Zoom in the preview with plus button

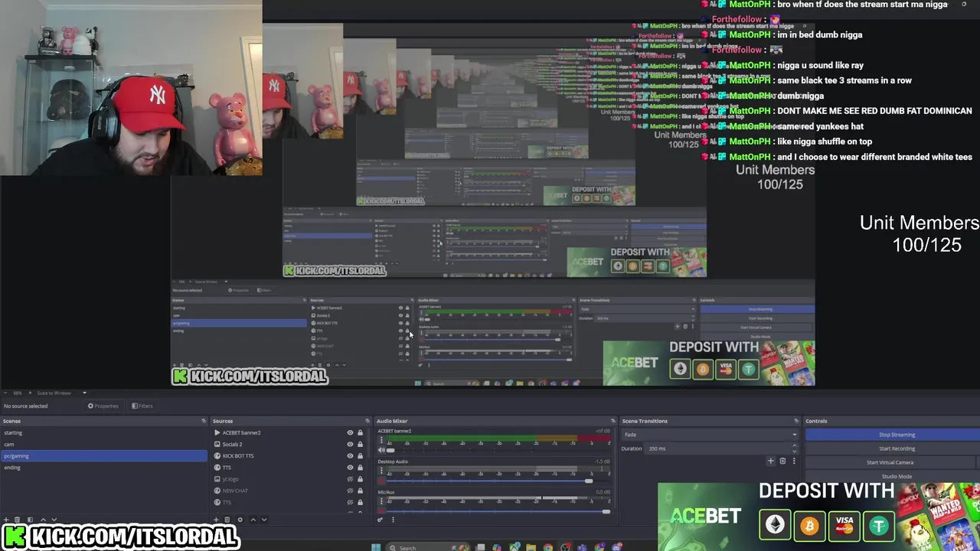[30, 393]
